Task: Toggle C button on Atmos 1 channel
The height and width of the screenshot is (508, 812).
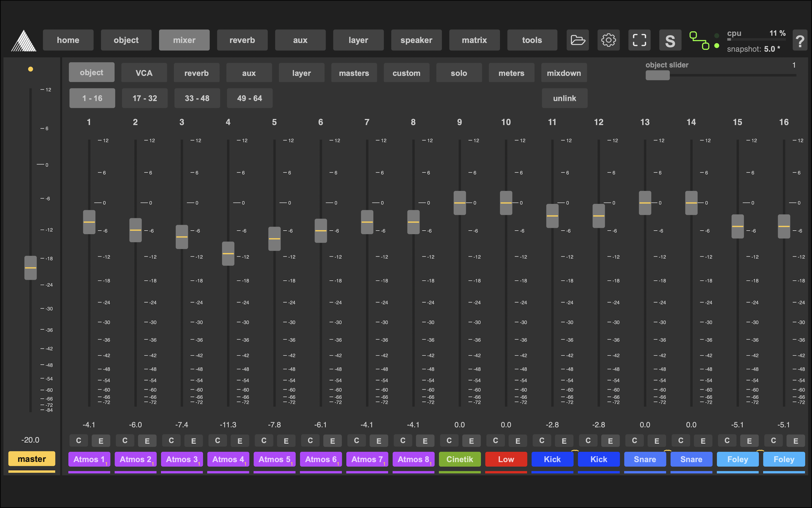Action: 78,441
